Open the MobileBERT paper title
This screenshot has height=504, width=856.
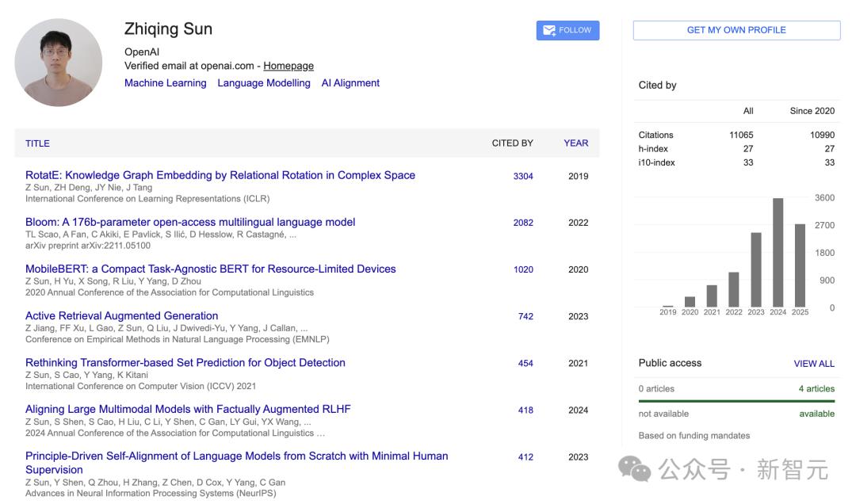tap(210, 269)
